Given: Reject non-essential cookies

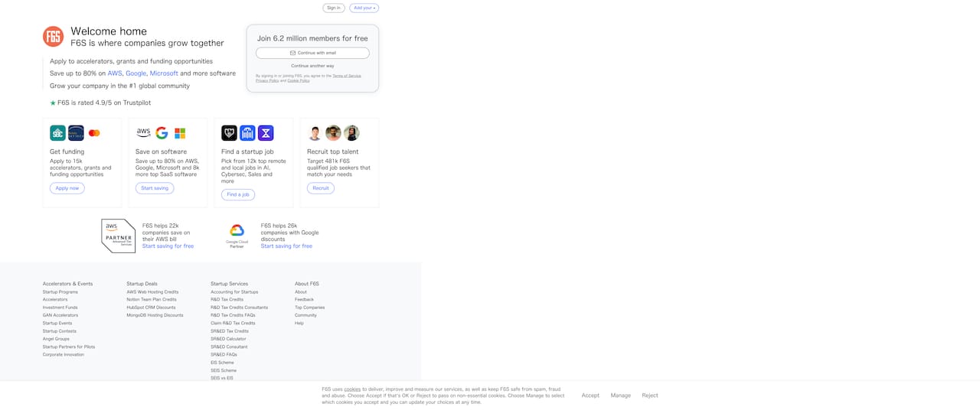Looking at the screenshot, I should 650,395.
